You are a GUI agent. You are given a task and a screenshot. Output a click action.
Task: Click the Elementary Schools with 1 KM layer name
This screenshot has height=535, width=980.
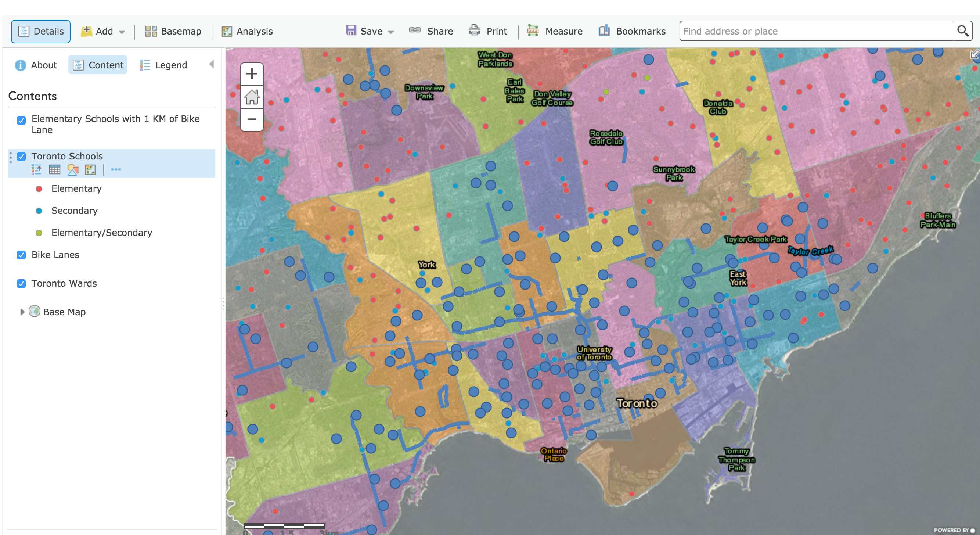[116, 124]
